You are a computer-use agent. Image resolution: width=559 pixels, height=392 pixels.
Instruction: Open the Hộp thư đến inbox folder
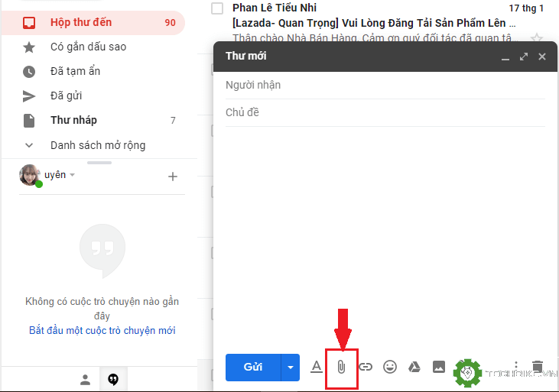(x=93, y=23)
